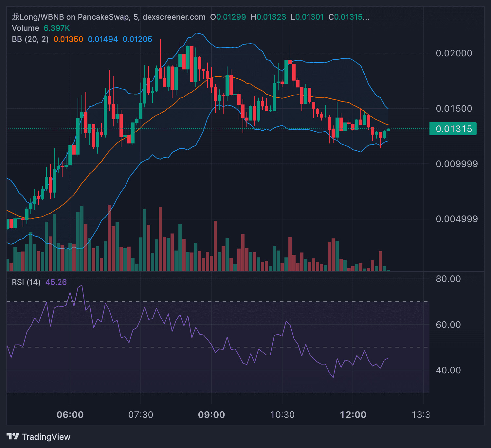Viewport: 491px width, 448px height.
Task: Click the Volume value 6.397K
Action: pyautogui.click(x=57, y=28)
